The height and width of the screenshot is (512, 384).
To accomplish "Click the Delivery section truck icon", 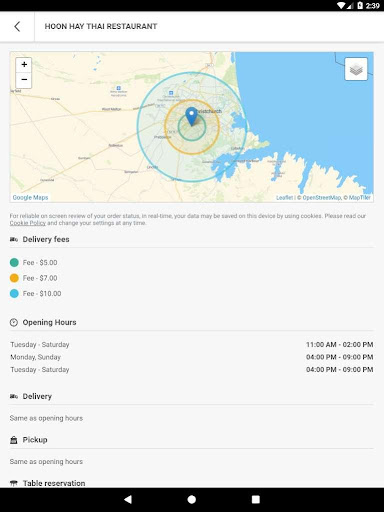I will (x=14, y=396).
